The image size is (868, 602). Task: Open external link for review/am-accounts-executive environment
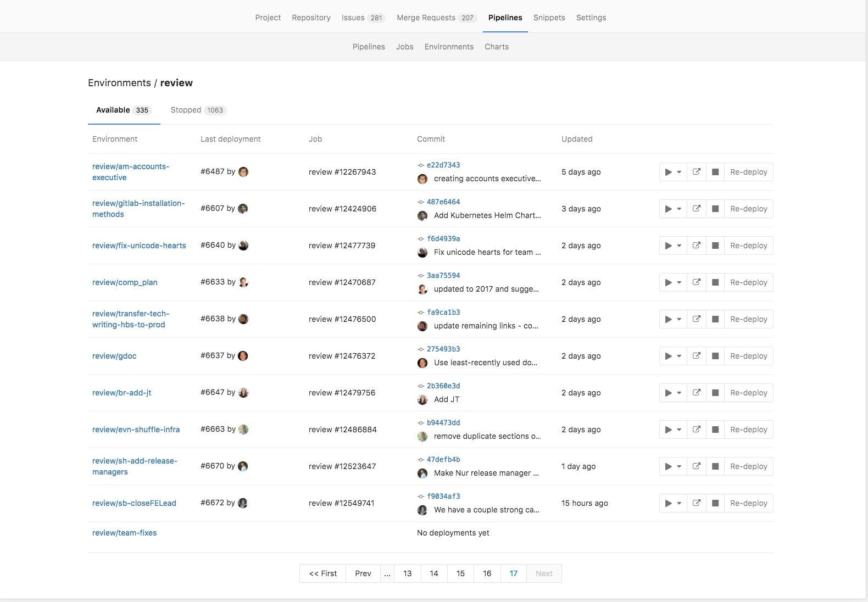tap(697, 172)
